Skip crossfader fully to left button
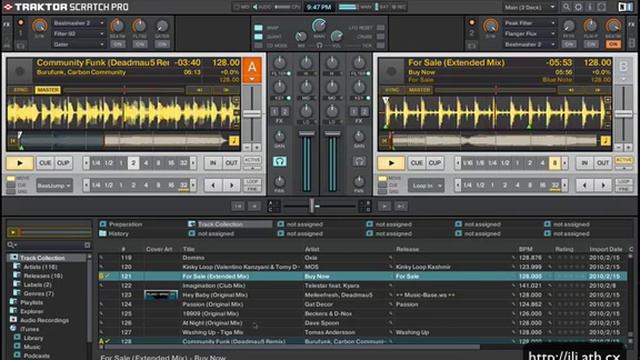The image size is (640, 360). point(238,206)
